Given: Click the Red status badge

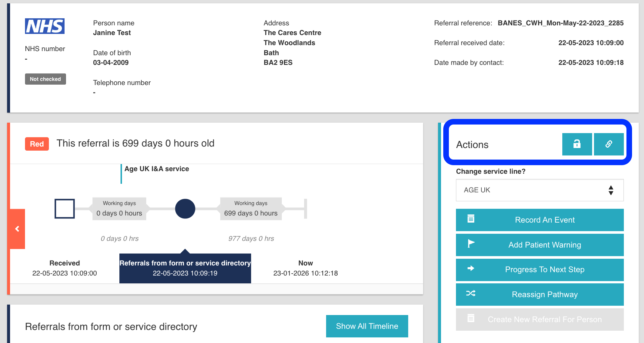Looking at the screenshot, I should pos(37,144).
